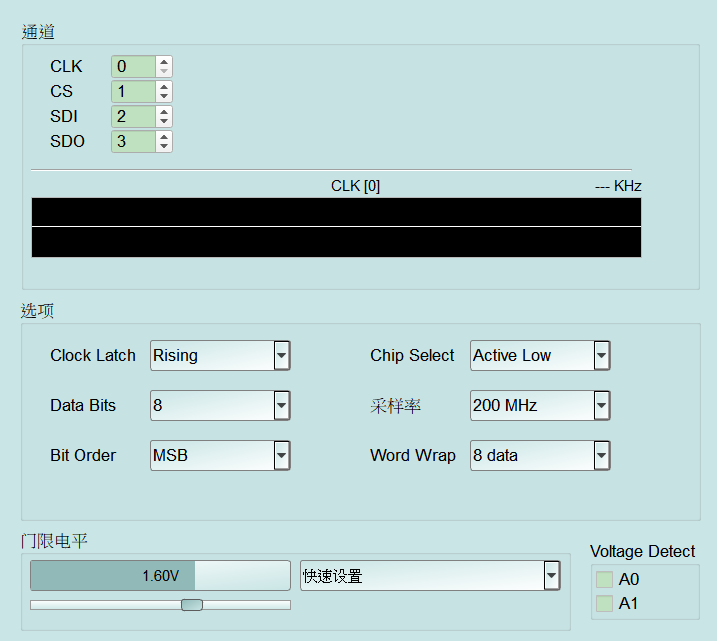Click the 门限电平 section heading
Screen dimensions: 717x641
tap(54, 541)
